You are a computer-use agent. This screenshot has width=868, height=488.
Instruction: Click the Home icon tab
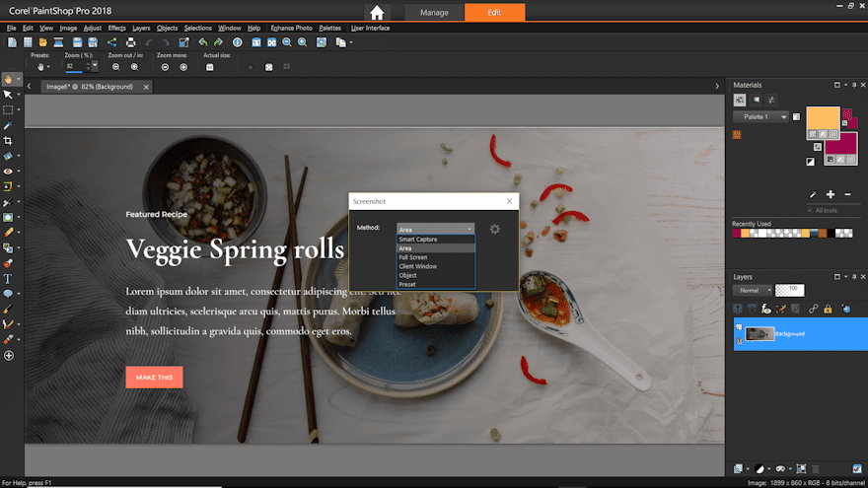pos(376,13)
